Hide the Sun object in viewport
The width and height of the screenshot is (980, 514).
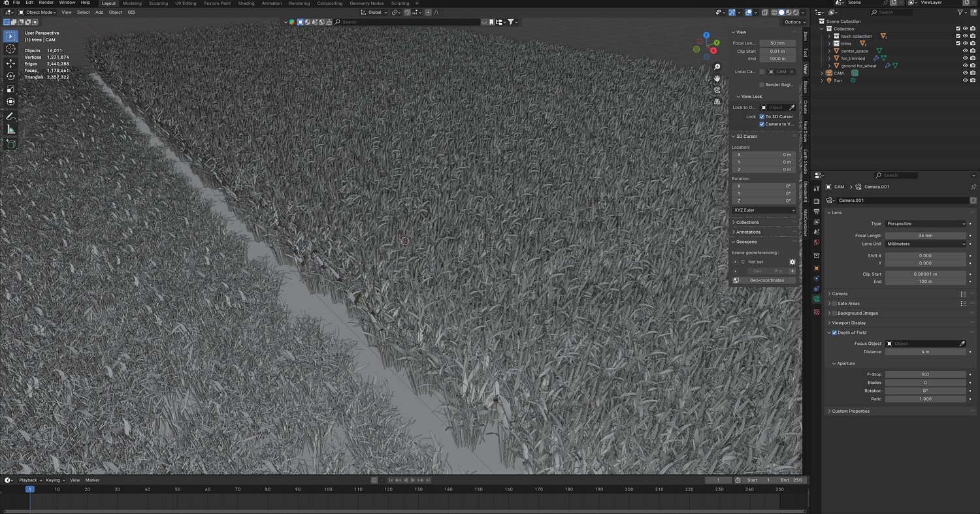[965, 80]
